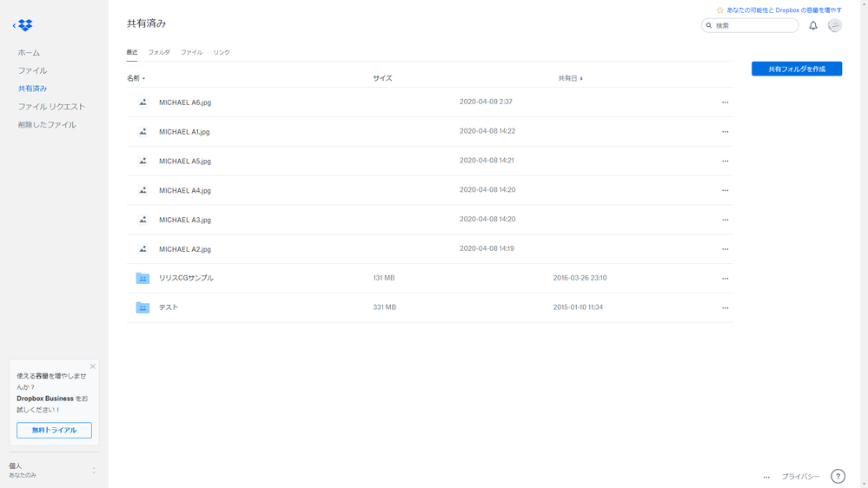Screen dimensions: 868x488
Task: Open more options for リリスCGサンプル folder
Action: (x=725, y=279)
